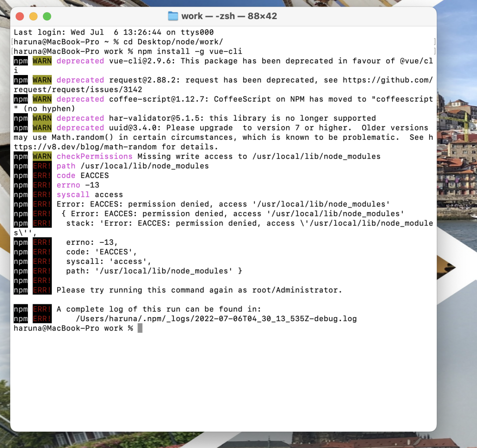The height and width of the screenshot is (448, 477).
Task: Click the window title 'work — -zsh — 88×42'
Action: pos(229,16)
